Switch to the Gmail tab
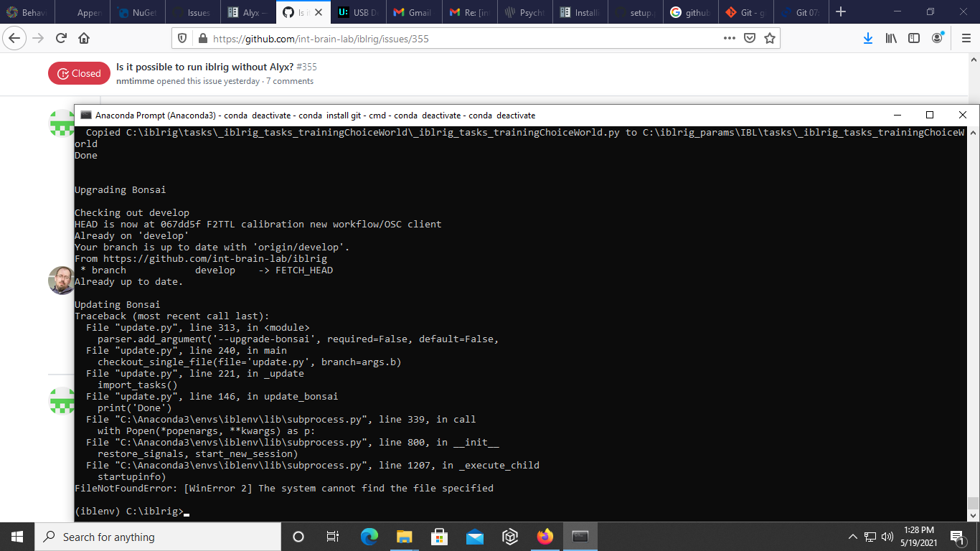 click(x=413, y=11)
